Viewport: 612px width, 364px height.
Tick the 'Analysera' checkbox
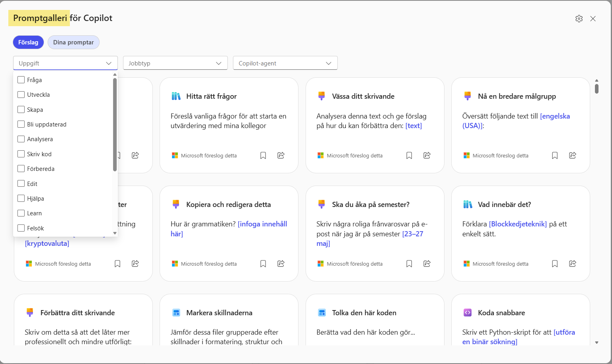point(21,139)
